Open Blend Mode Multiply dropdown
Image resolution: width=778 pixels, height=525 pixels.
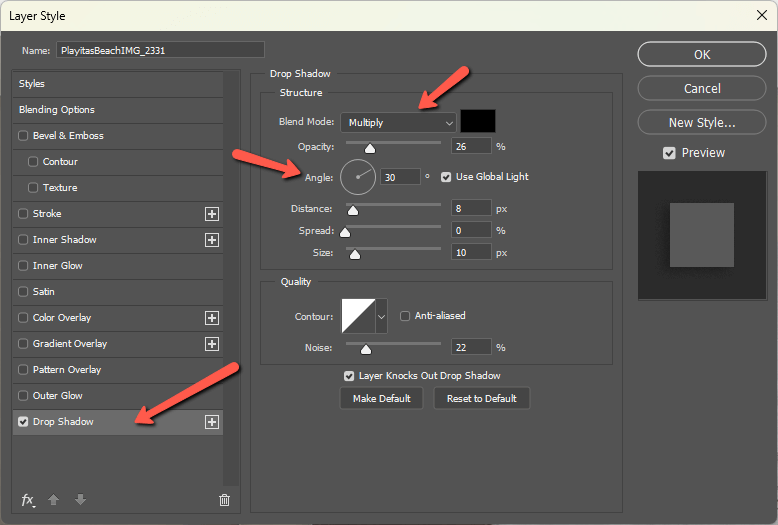point(398,123)
